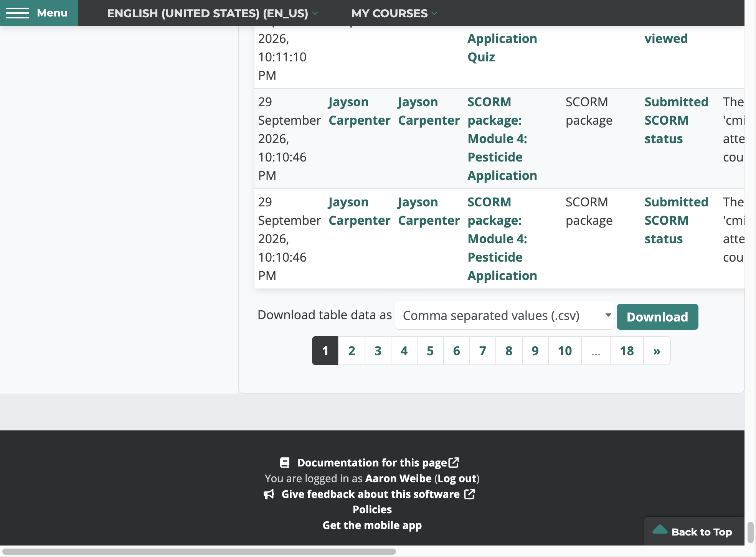
Task: Click the horizontal scrollbar at bottom
Action: pos(199,552)
